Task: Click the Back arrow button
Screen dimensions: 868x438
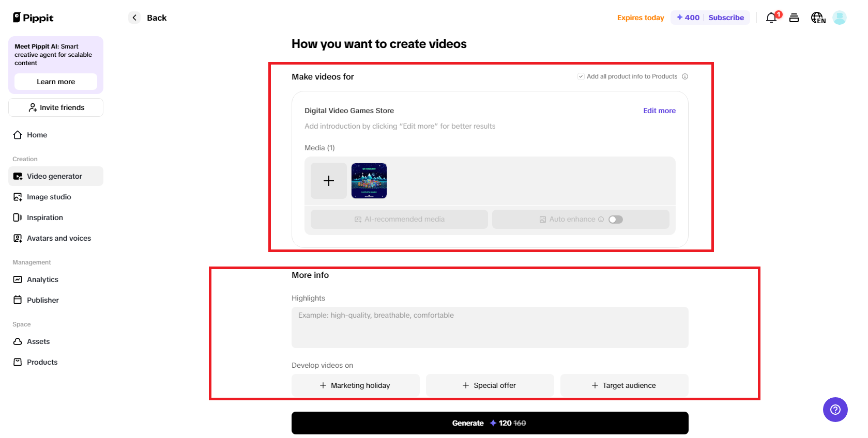Action: coord(134,18)
